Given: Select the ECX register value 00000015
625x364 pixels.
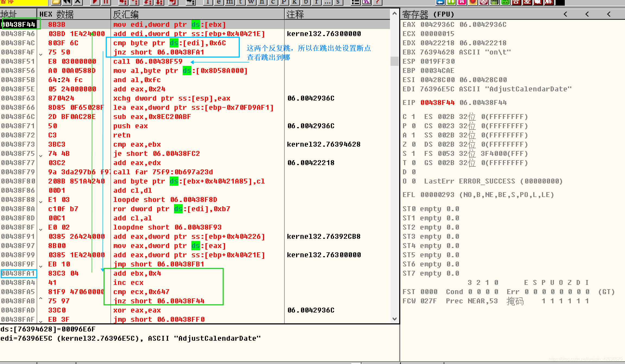Looking at the screenshot, I should tap(437, 34).
